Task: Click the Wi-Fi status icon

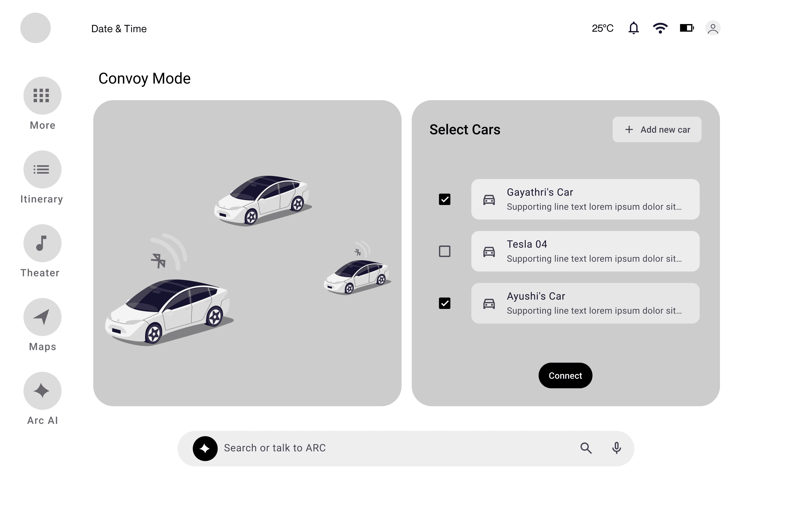Action: pyautogui.click(x=660, y=28)
